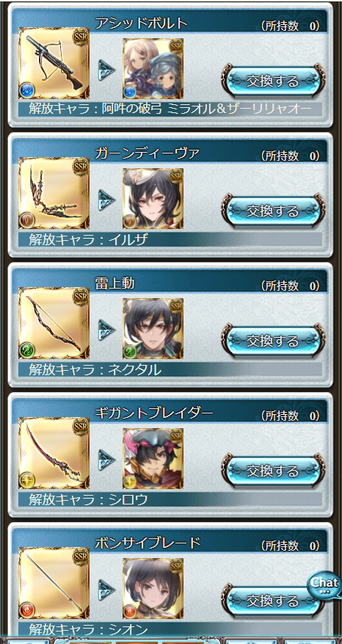Exchange for アシッドボルト with 交換する button
342x644 pixels.
[x=273, y=81]
